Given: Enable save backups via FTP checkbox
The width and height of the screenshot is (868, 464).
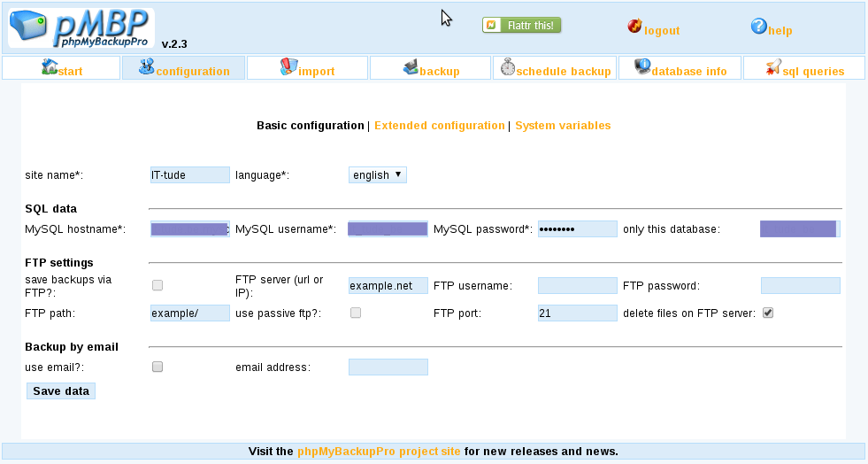Looking at the screenshot, I should 157,285.
